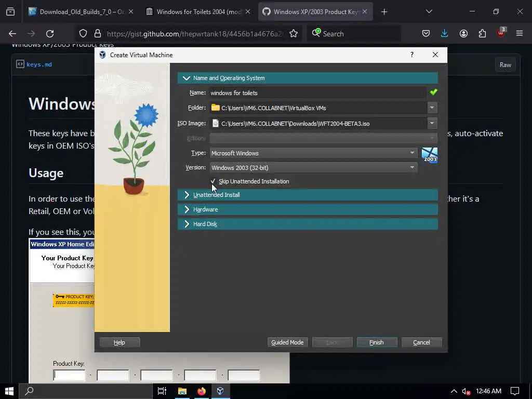This screenshot has height=399, width=532.
Task: Open File Explorer from the taskbar
Action: pyautogui.click(x=182, y=391)
